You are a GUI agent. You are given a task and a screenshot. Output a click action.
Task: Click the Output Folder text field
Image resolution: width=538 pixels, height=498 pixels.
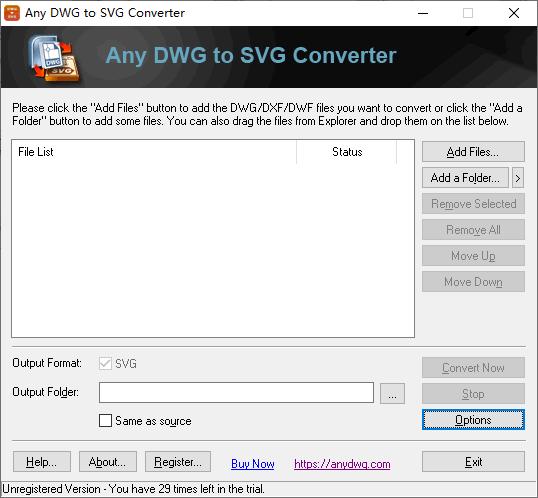click(236, 393)
